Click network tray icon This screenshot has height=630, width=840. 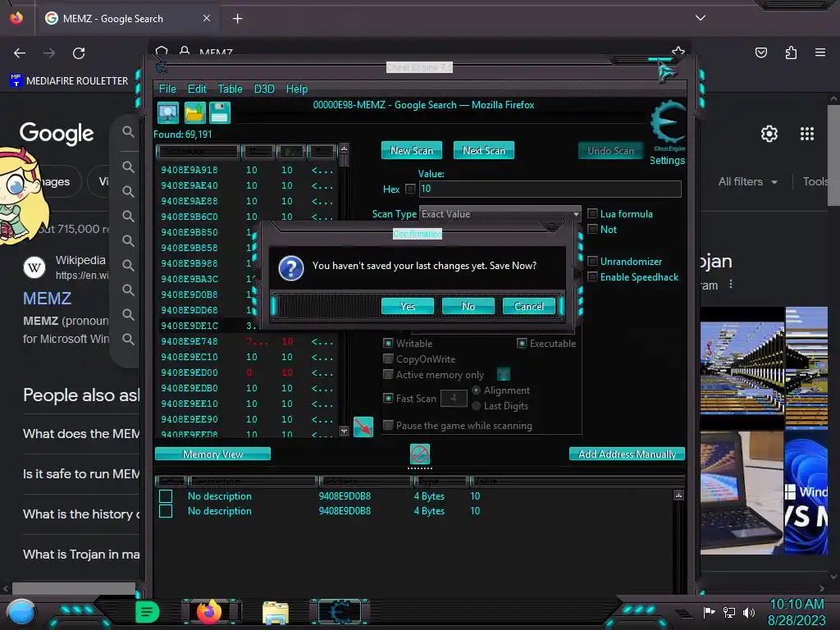(728, 612)
